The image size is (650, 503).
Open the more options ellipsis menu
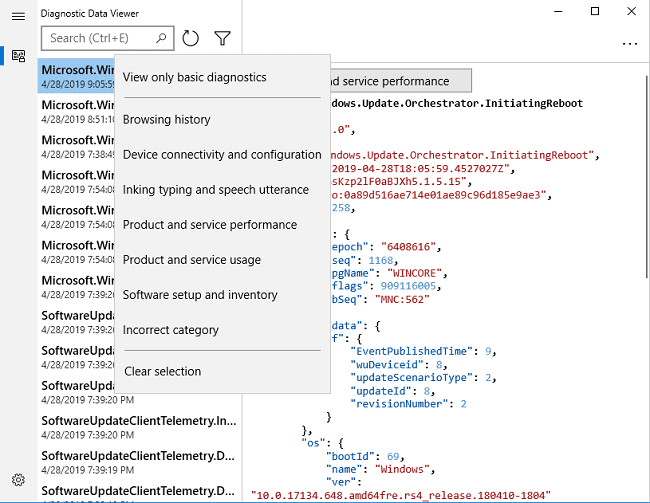630,44
